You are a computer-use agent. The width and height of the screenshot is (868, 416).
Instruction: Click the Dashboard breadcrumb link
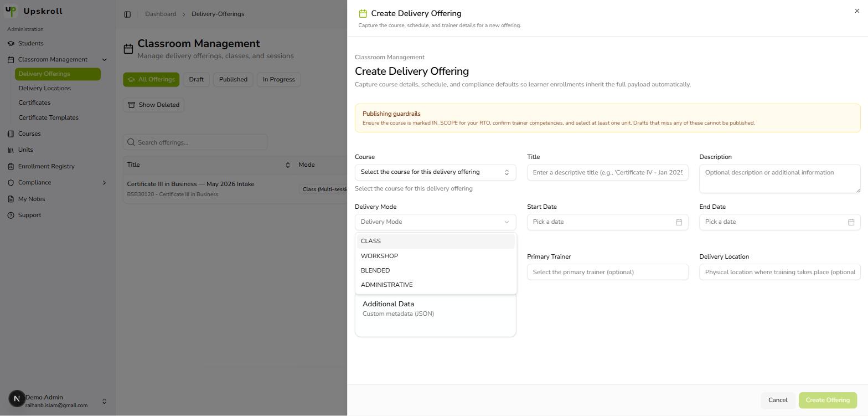(x=161, y=14)
